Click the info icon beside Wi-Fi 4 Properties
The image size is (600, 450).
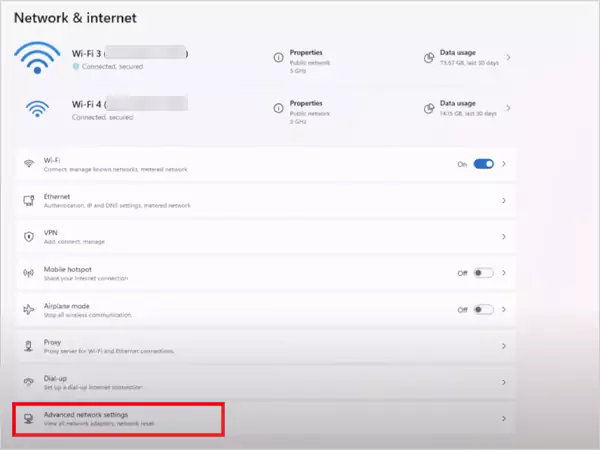tap(279, 108)
